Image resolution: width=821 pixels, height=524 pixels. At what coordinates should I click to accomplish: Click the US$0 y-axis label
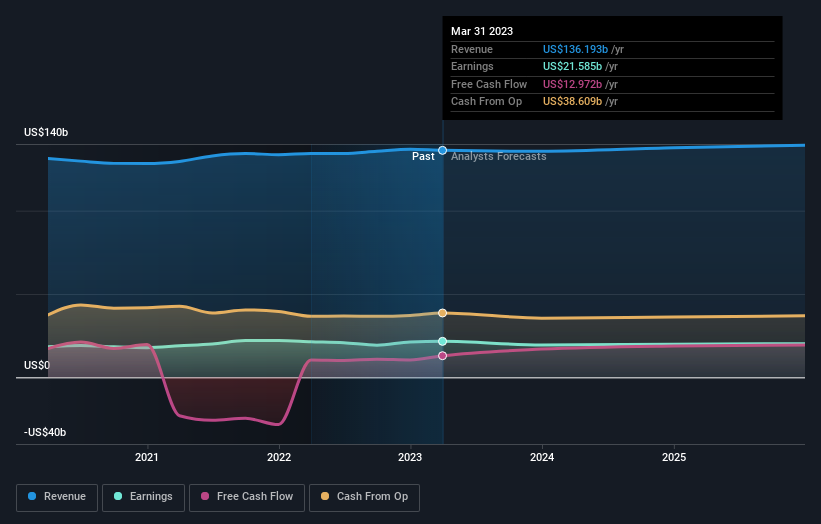point(37,365)
